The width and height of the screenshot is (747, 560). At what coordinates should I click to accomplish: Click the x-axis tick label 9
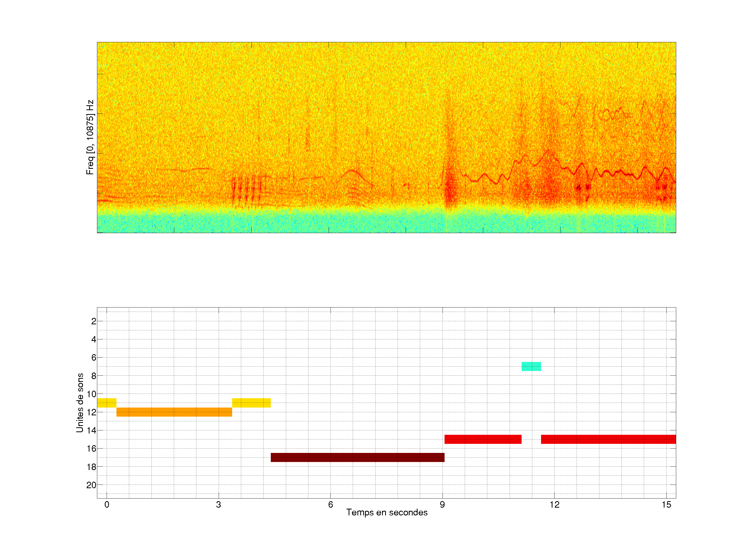(x=442, y=505)
